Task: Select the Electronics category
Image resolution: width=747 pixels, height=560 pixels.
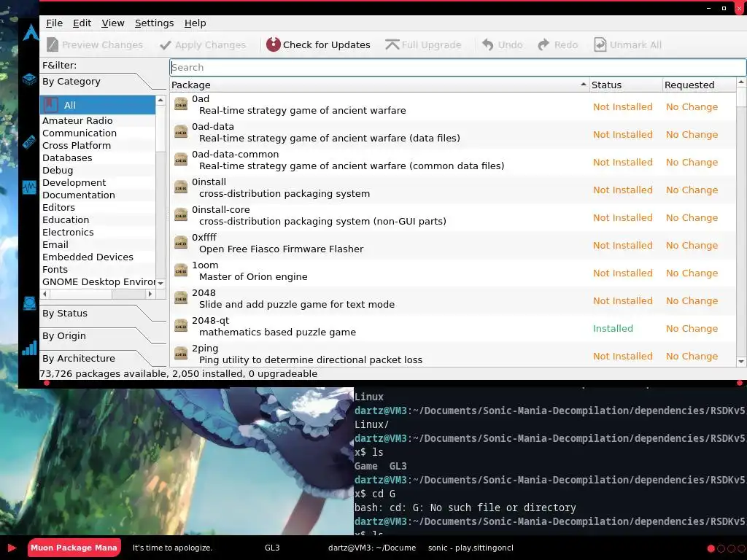Action: (98, 232)
